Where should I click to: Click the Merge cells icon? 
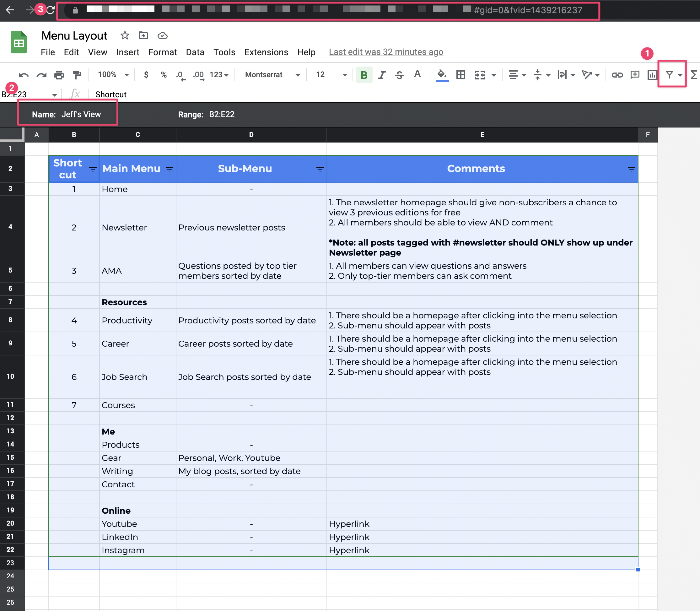coord(480,75)
